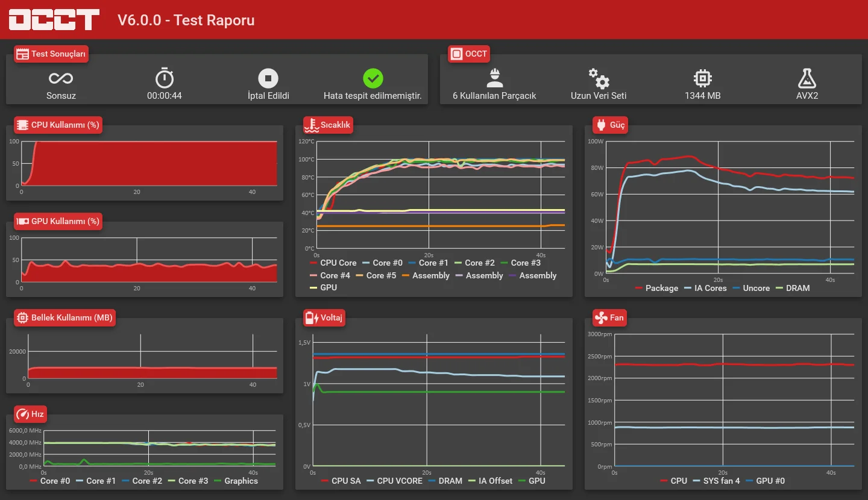
Task: Toggle the Package series in the Güç legend
Action: (x=656, y=288)
